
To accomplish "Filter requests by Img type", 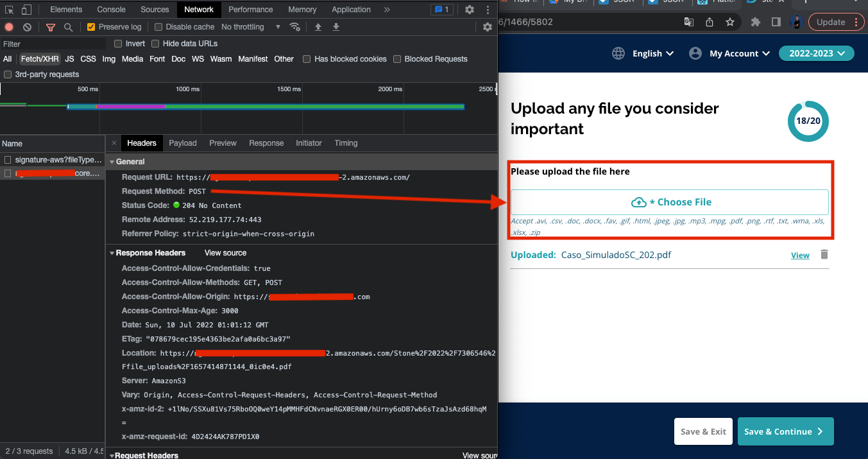I will coord(109,59).
